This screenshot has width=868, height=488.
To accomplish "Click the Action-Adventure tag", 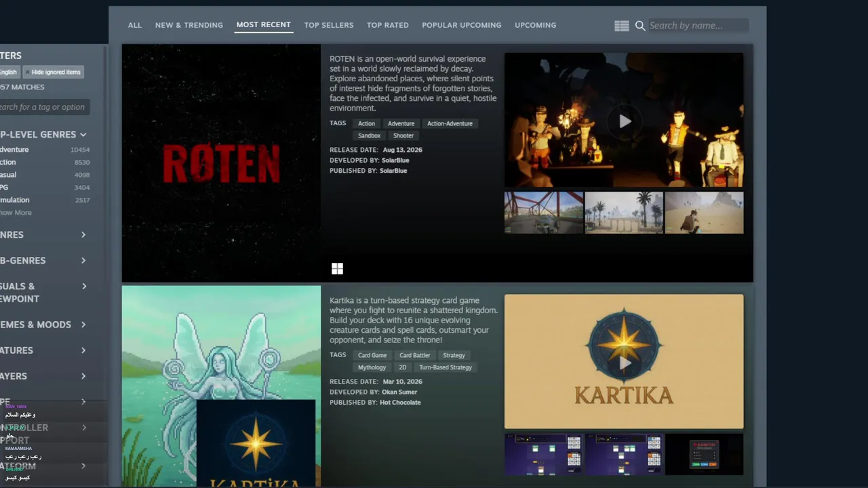I will tap(450, 123).
